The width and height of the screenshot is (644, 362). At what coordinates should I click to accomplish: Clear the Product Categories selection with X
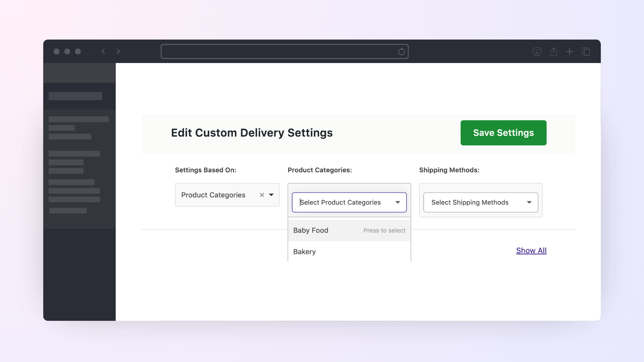(x=262, y=195)
